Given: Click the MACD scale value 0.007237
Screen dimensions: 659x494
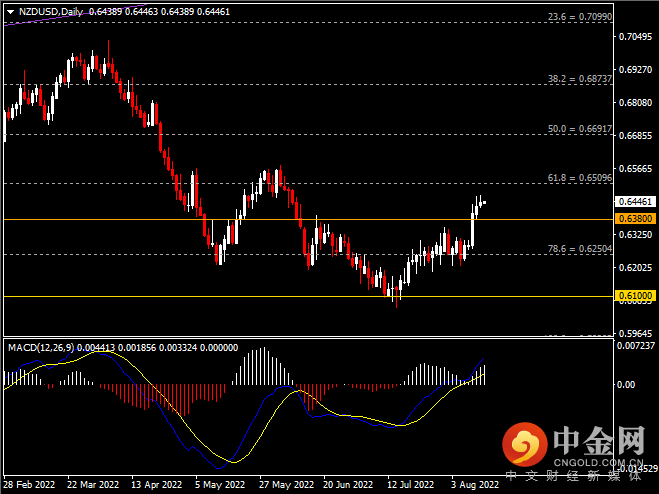Looking at the screenshot, I should tap(635, 346).
